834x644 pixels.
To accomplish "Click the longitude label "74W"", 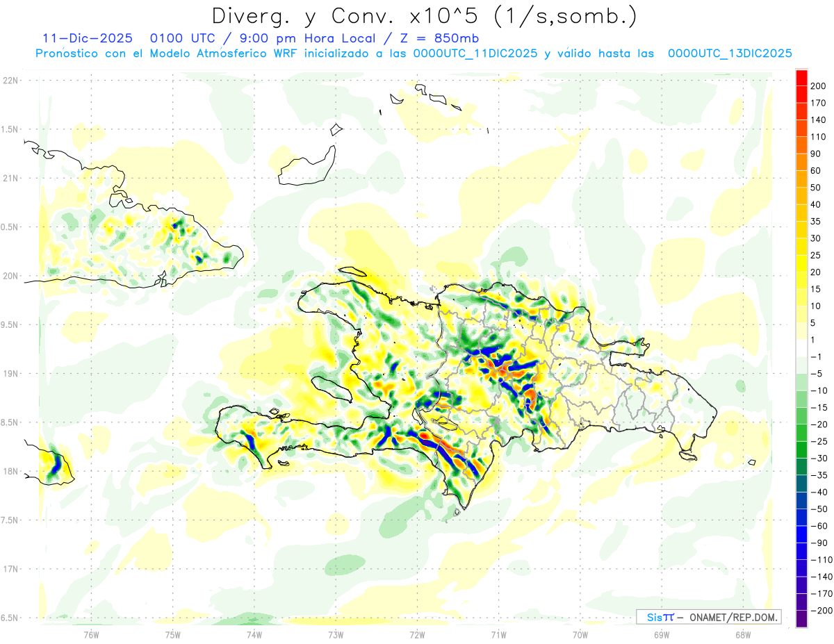I will tap(254, 634).
